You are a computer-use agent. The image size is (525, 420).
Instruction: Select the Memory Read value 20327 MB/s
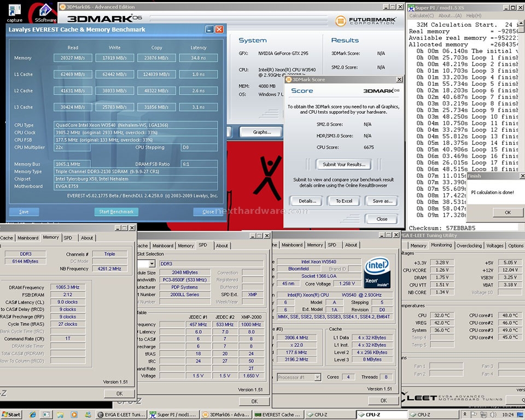tap(73, 58)
